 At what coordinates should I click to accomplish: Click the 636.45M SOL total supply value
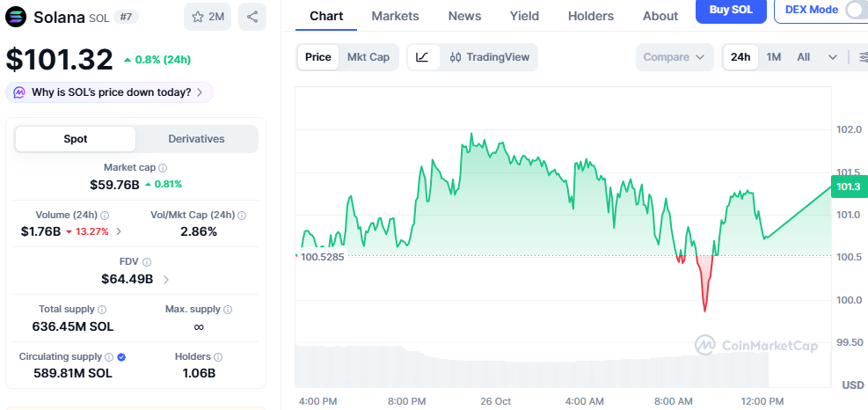click(72, 327)
